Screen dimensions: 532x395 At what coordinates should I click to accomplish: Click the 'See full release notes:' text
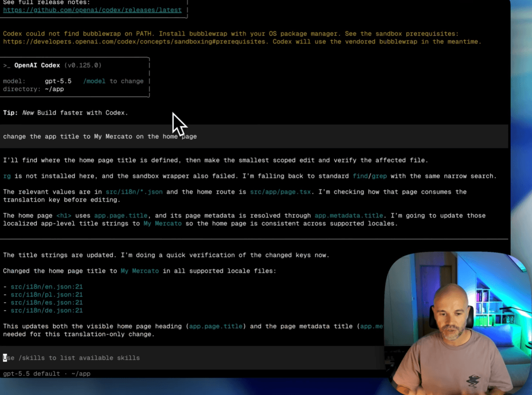tap(46, 2)
